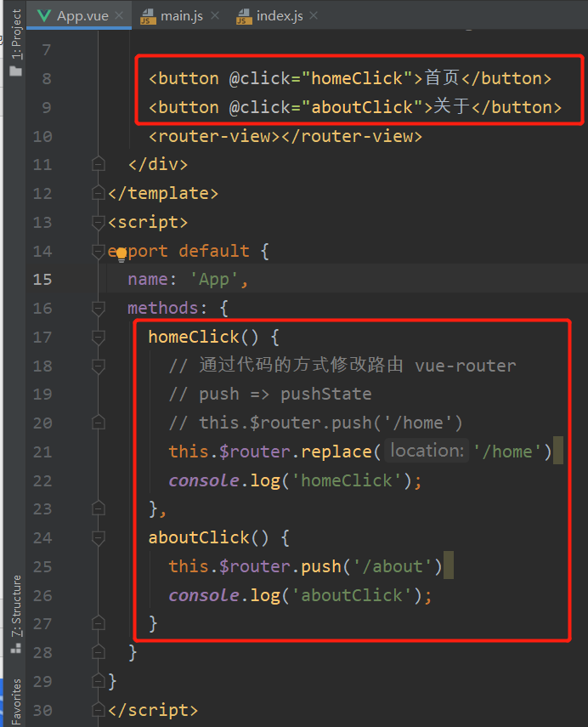The image size is (588, 727).
Task: Click the 'export default' keywords
Action: pyautogui.click(x=178, y=251)
